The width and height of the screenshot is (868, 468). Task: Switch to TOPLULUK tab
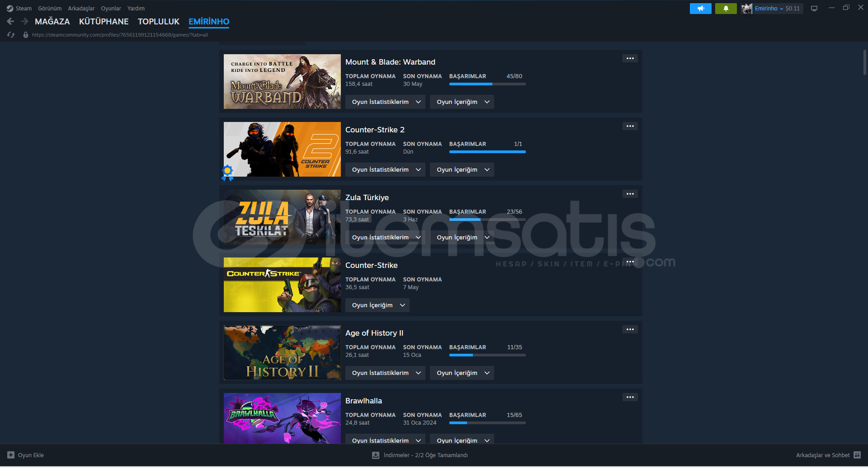159,22
